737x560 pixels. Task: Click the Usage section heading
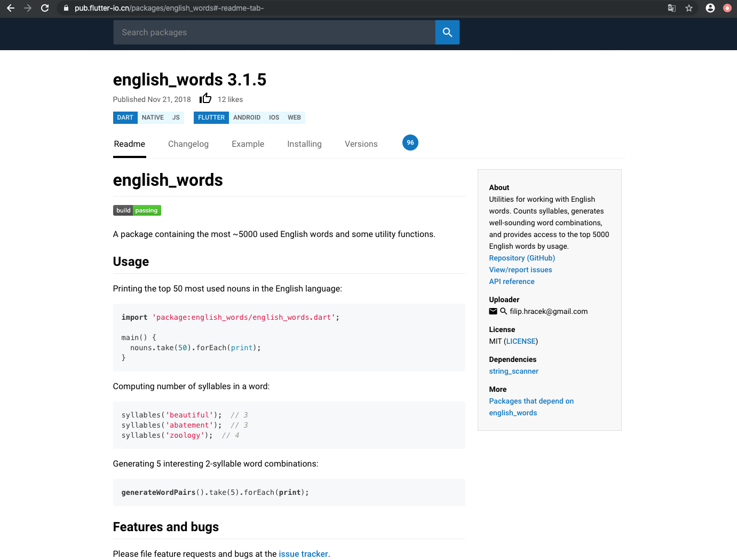coord(131,262)
